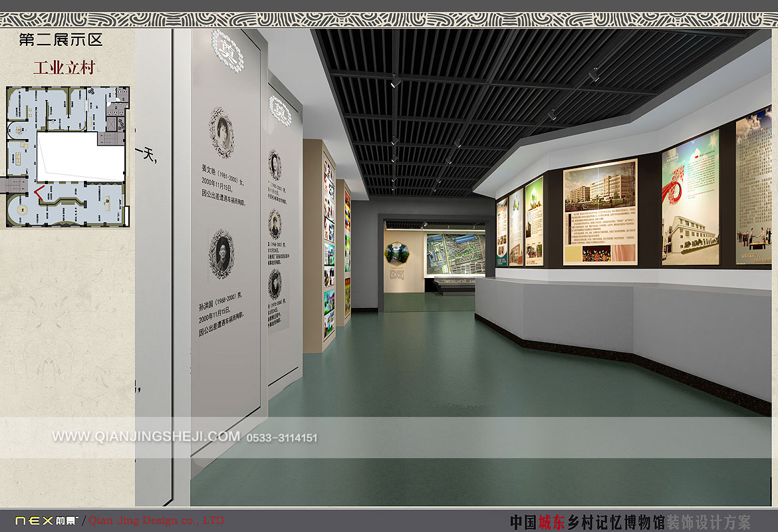Click the phone number 0533-3114151

[x=282, y=438]
